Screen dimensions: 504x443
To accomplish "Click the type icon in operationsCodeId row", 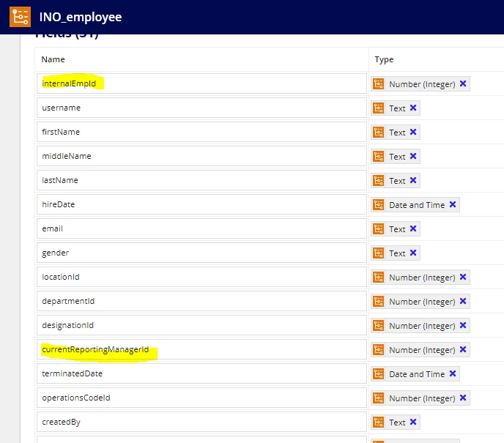I will pyautogui.click(x=378, y=398).
